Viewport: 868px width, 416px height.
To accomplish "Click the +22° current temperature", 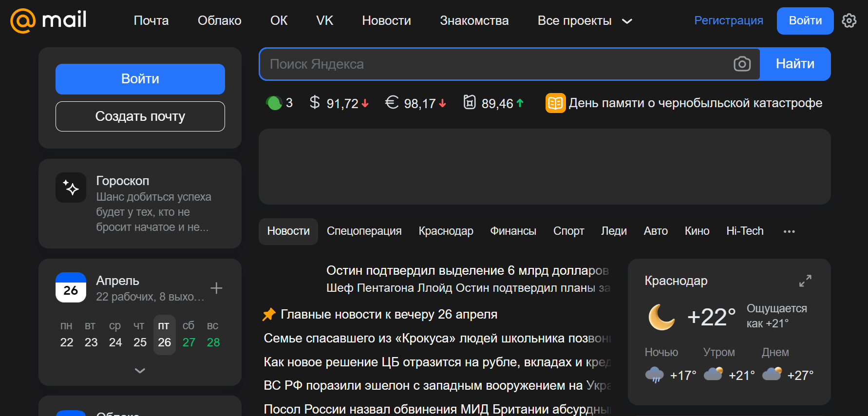I will point(711,317).
